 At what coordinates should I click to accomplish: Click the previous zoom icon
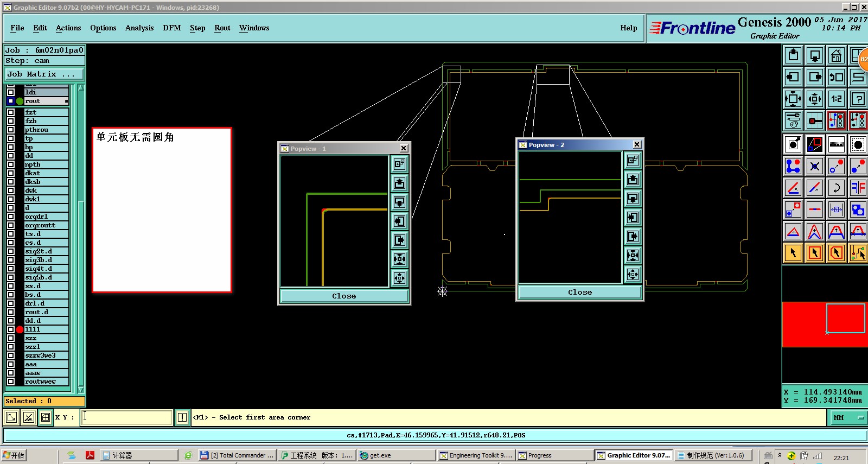coord(837,77)
